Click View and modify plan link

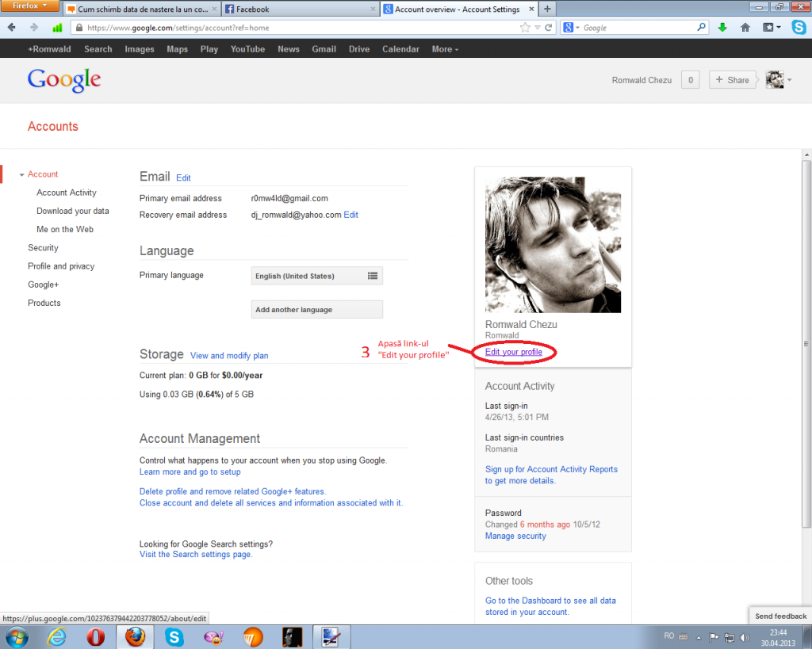coord(229,356)
